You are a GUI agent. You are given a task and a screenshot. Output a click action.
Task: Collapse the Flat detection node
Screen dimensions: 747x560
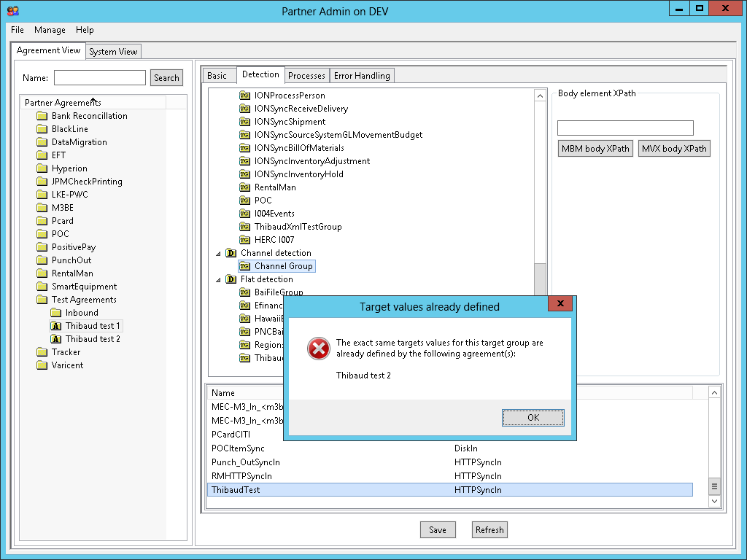pyautogui.click(x=218, y=280)
